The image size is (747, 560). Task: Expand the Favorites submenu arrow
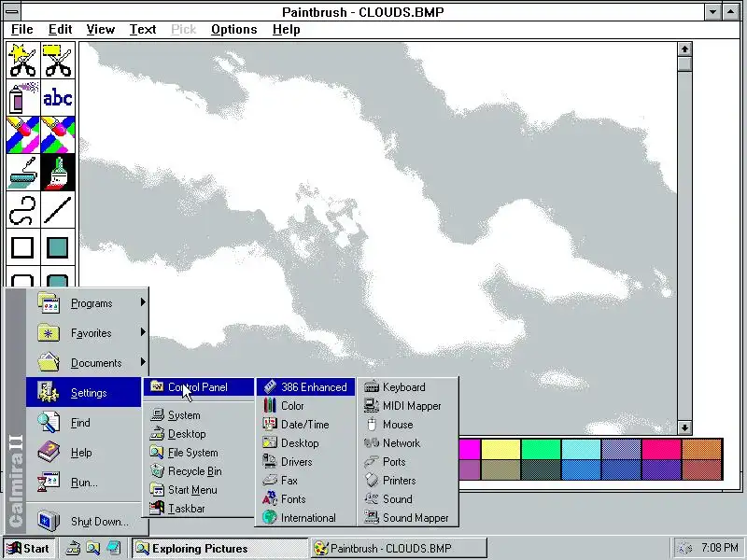point(143,332)
